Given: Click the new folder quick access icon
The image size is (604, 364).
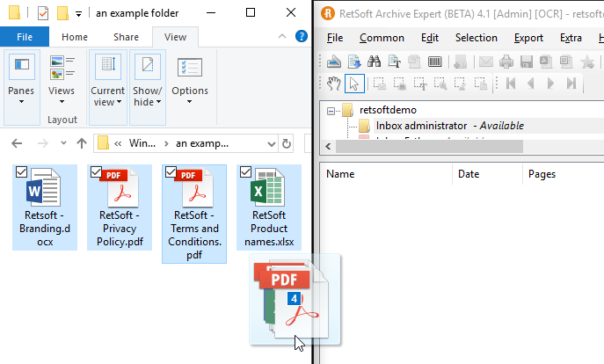Looking at the screenshot, I should tap(62, 13).
